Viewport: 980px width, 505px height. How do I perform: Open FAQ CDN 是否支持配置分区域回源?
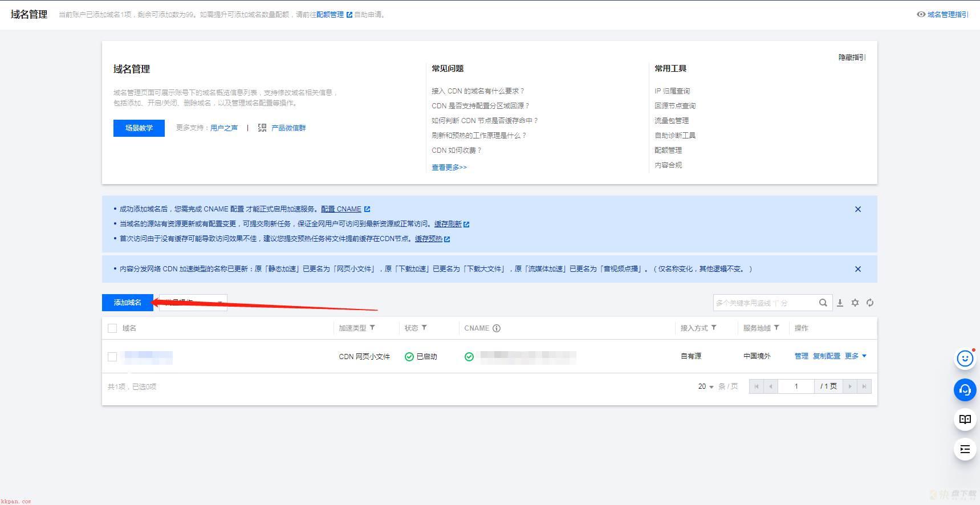481,106
